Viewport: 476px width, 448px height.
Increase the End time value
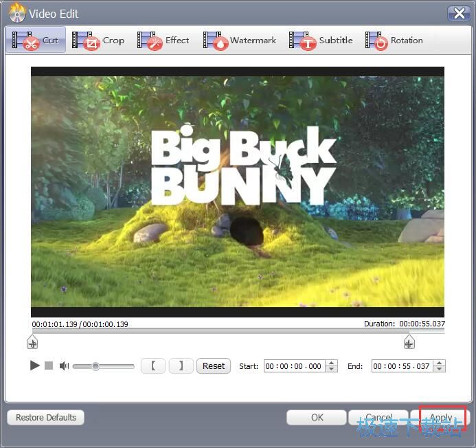440,363
